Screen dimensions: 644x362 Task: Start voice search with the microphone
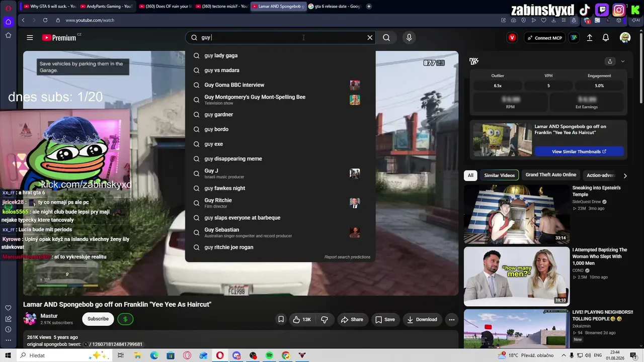[409, 38]
